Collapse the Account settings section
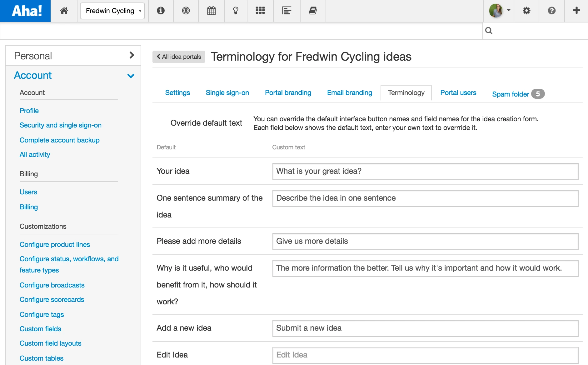Viewport: 588px width, 365px height. (131, 76)
